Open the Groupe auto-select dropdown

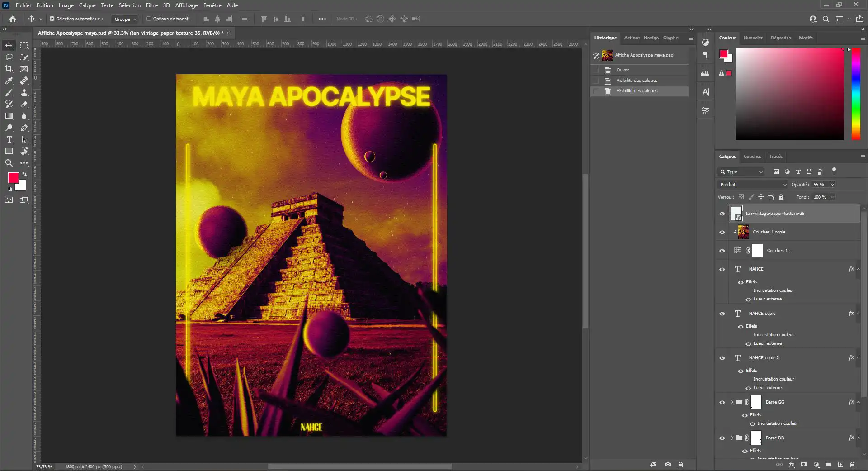[x=125, y=19]
